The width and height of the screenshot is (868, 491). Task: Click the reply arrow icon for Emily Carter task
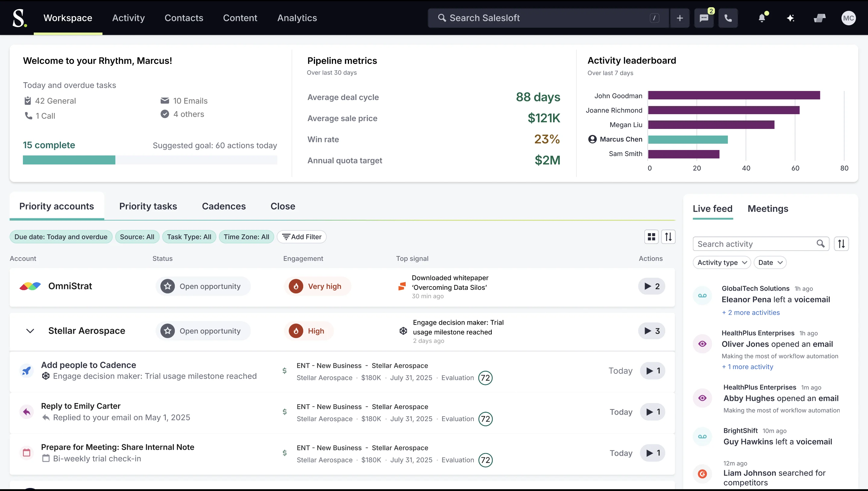point(27,412)
